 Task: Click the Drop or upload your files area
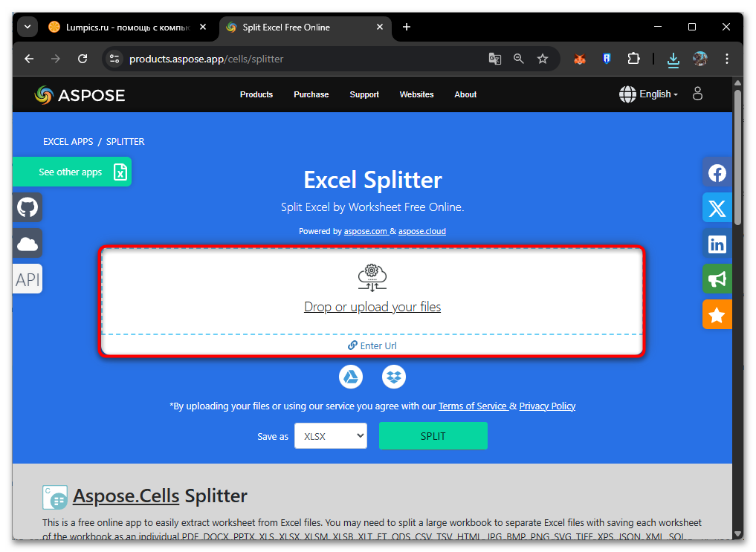(372, 307)
